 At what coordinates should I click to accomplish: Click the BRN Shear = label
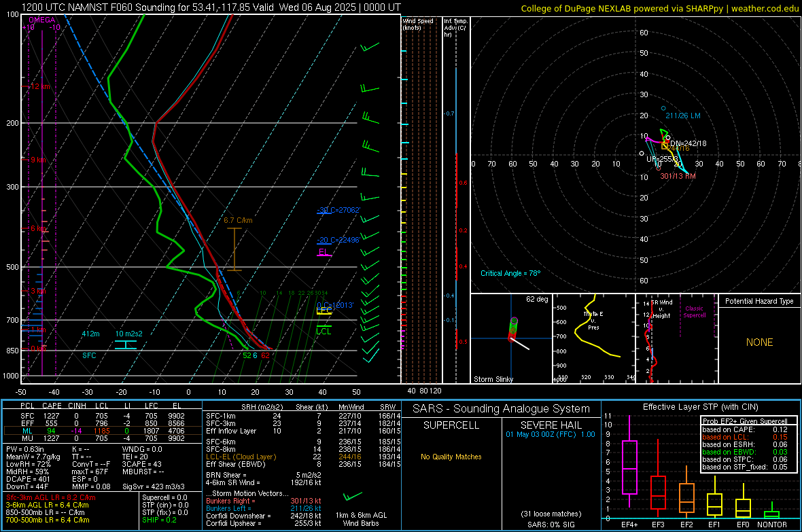click(226, 475)
